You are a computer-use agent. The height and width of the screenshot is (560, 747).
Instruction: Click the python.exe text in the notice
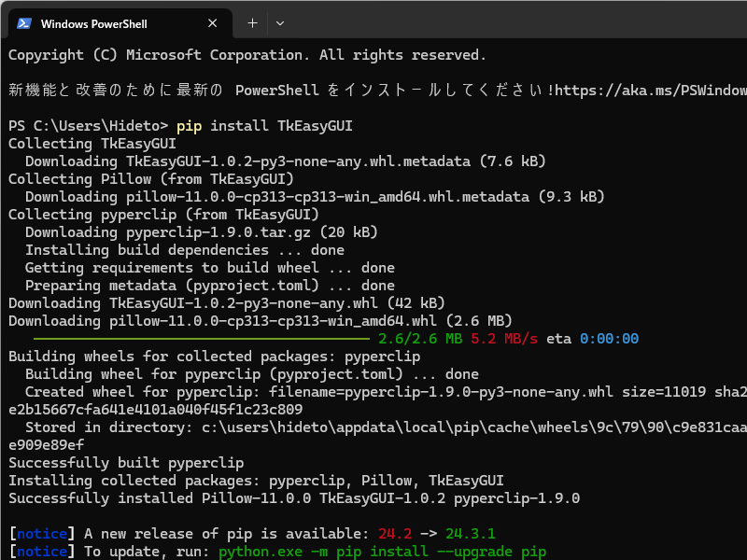pyautogui.click(x=263, y=552)
